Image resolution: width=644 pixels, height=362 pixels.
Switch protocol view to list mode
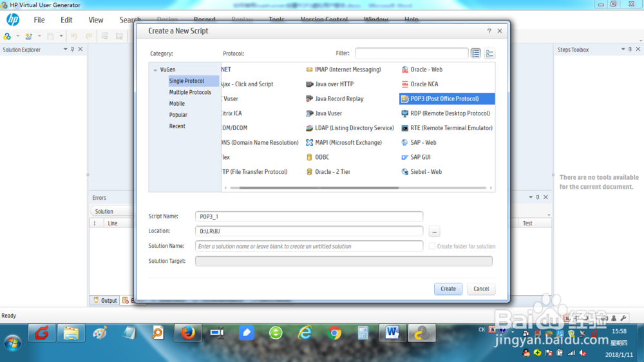pyautogui.click(x=476, y=53)
